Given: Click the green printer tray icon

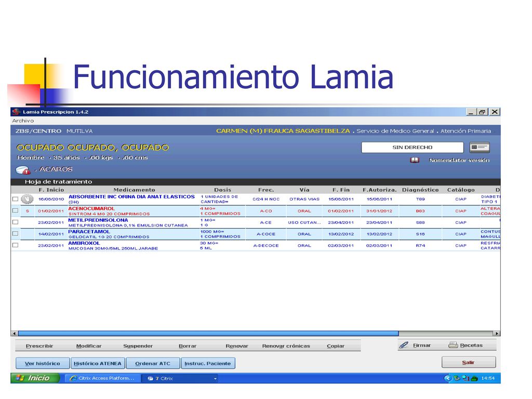Looking at the screenshot, I should click(474, 378).
